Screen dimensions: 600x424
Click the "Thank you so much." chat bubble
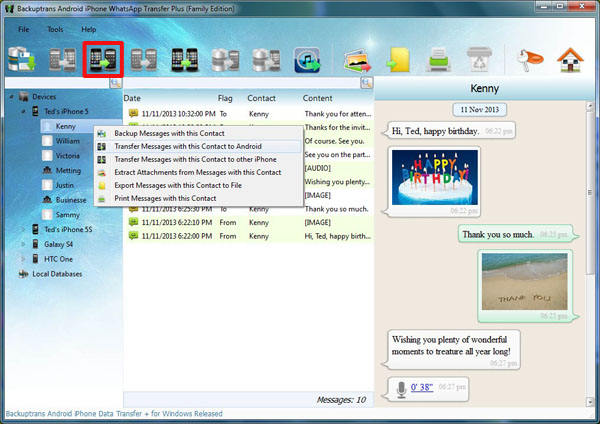[518, 234]
